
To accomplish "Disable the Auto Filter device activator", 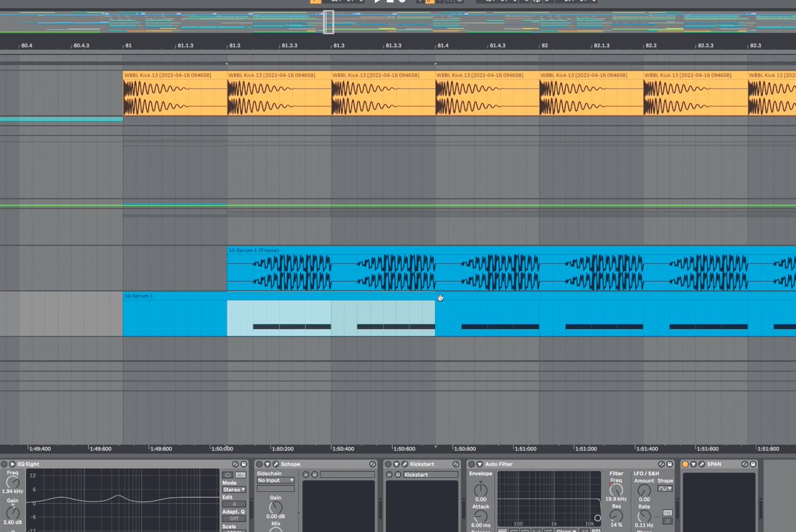I will 471,464.
